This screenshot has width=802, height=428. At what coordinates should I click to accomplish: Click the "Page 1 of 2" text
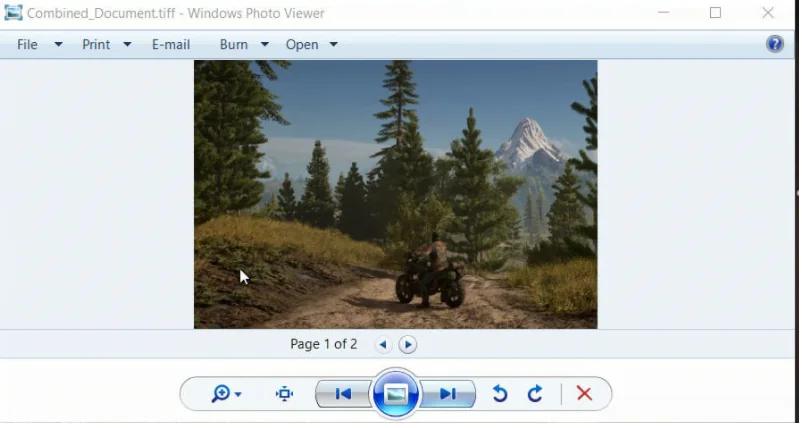pyautogui.click(x=324, y=344)
